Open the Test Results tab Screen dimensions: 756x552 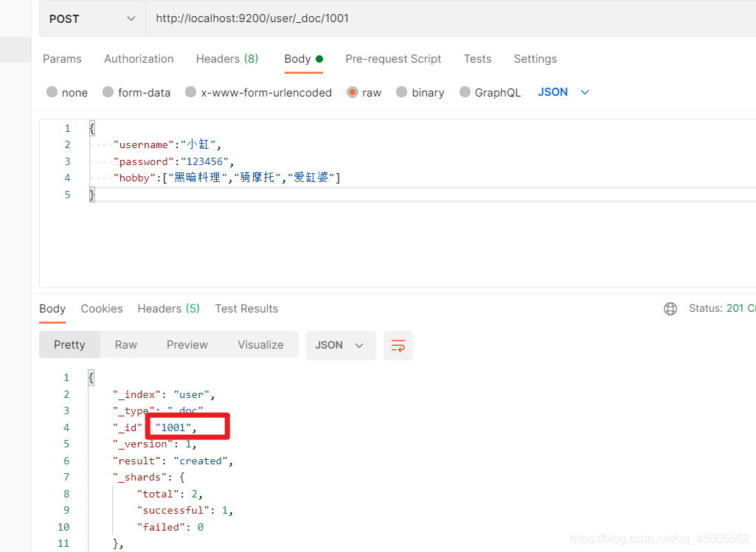tap(246, 309)
